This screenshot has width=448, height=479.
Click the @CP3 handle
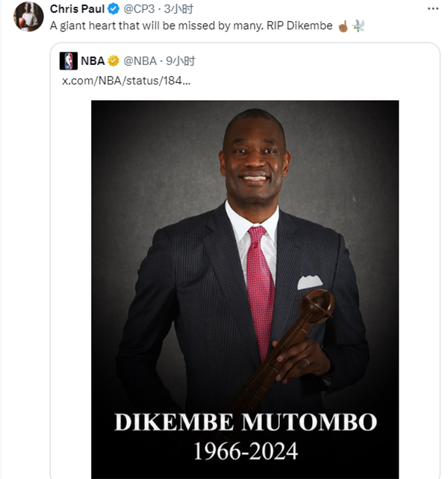tap(140, 10)
